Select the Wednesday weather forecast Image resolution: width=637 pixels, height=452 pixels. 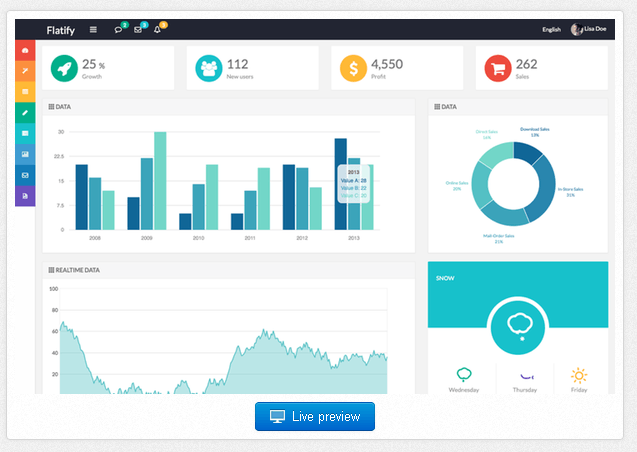(x=464, y=380)
